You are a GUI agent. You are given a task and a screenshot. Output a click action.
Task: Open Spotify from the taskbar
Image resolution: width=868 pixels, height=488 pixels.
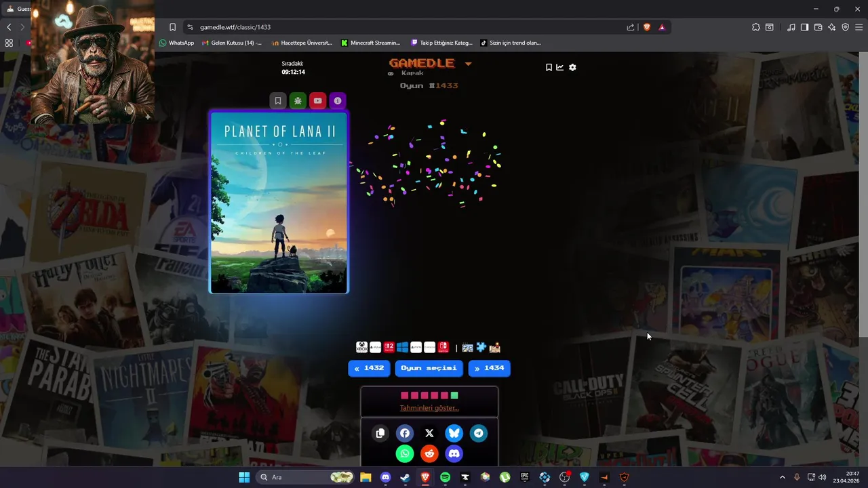pos(445,477)
